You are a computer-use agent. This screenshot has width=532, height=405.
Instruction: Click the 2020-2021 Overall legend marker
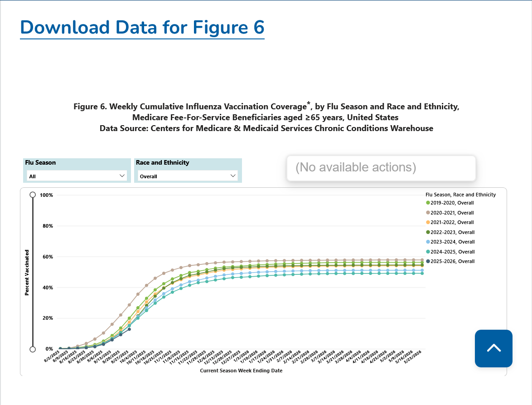point(428,213)
